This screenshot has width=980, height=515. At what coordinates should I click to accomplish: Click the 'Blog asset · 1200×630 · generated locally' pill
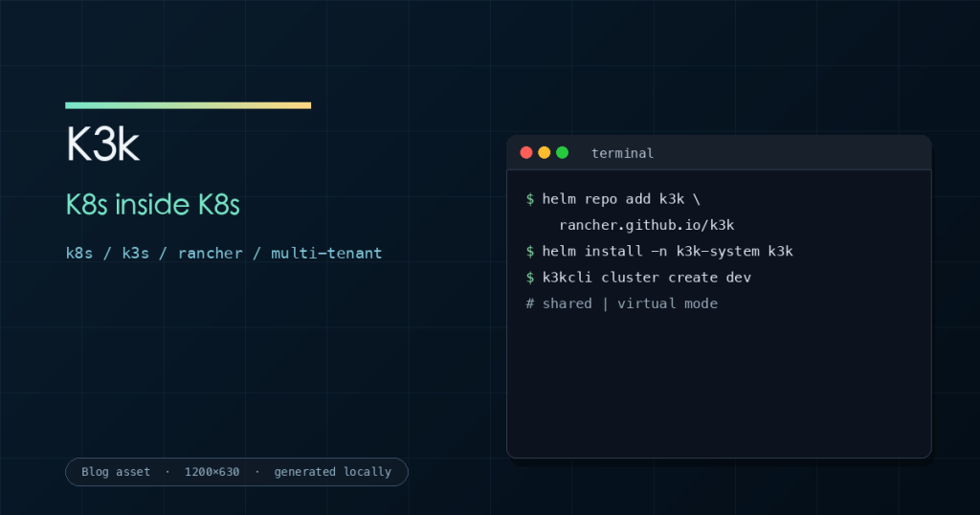click(237, 472)
